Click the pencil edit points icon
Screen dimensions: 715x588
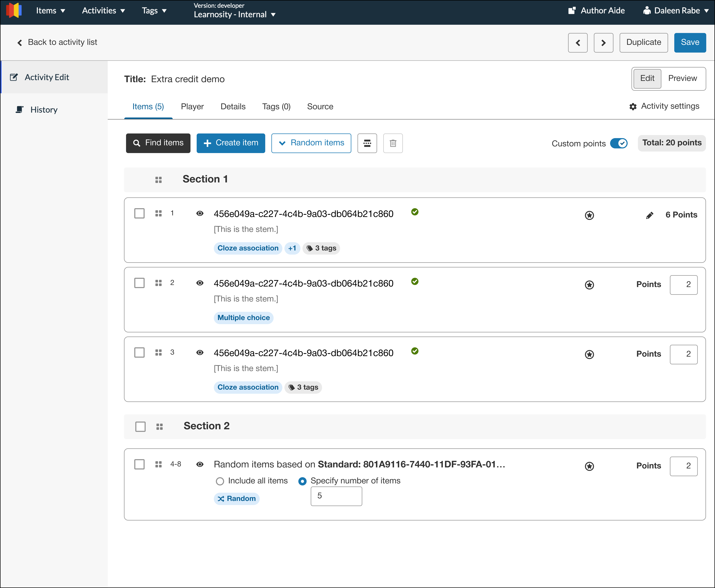[650, 215]
